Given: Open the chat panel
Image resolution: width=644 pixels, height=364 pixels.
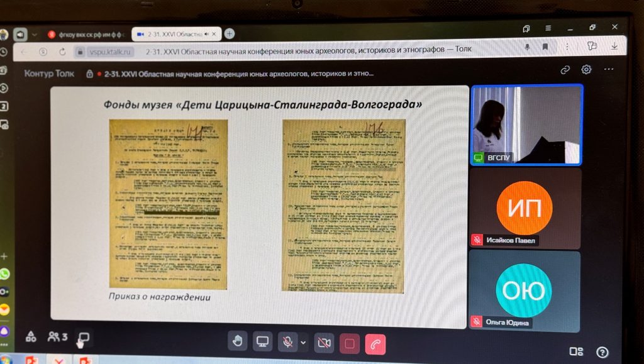Looking at the screenshot, I should coord(83,338).
